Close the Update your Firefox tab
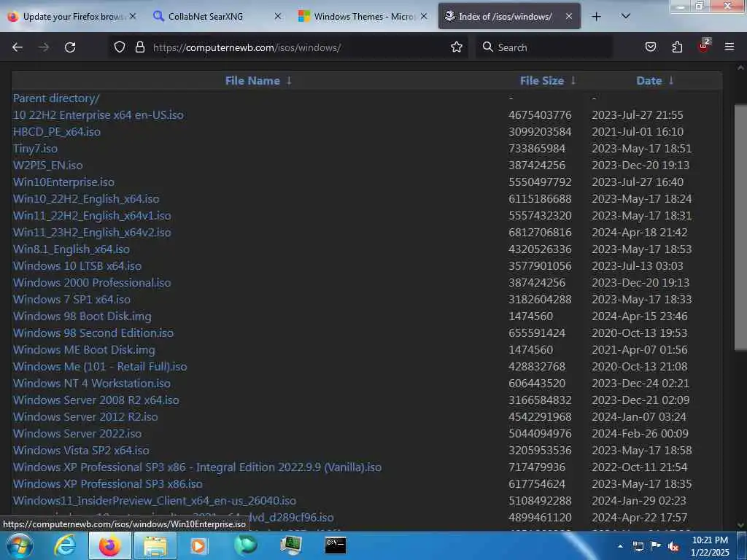The width and height of the screenshot is (747, 560). tap(133, 17)
